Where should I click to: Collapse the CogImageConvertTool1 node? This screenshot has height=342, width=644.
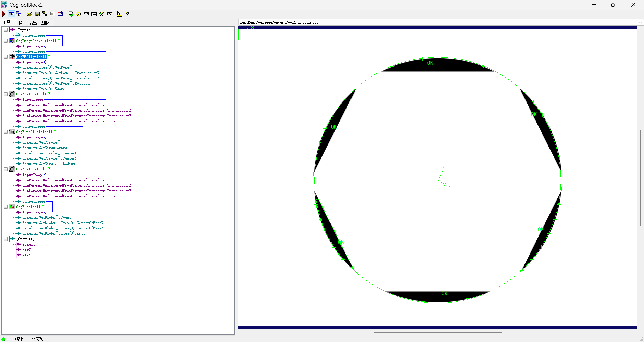(6, 41)
